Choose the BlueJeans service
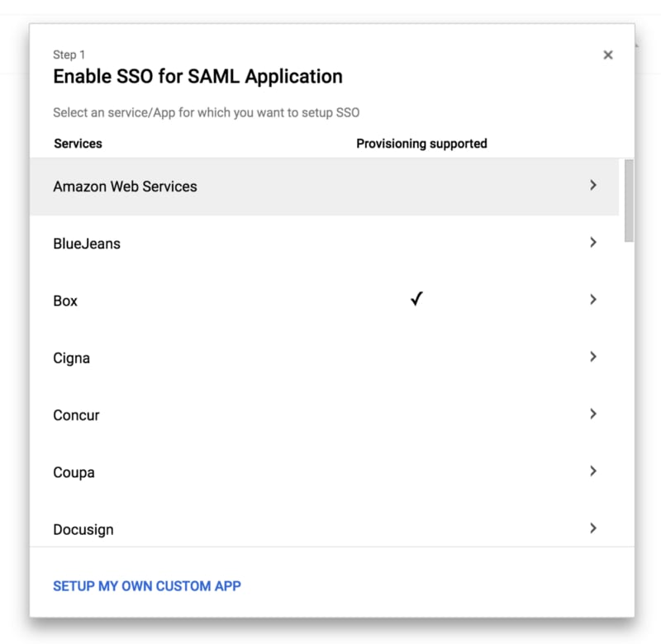 (324, 244)
